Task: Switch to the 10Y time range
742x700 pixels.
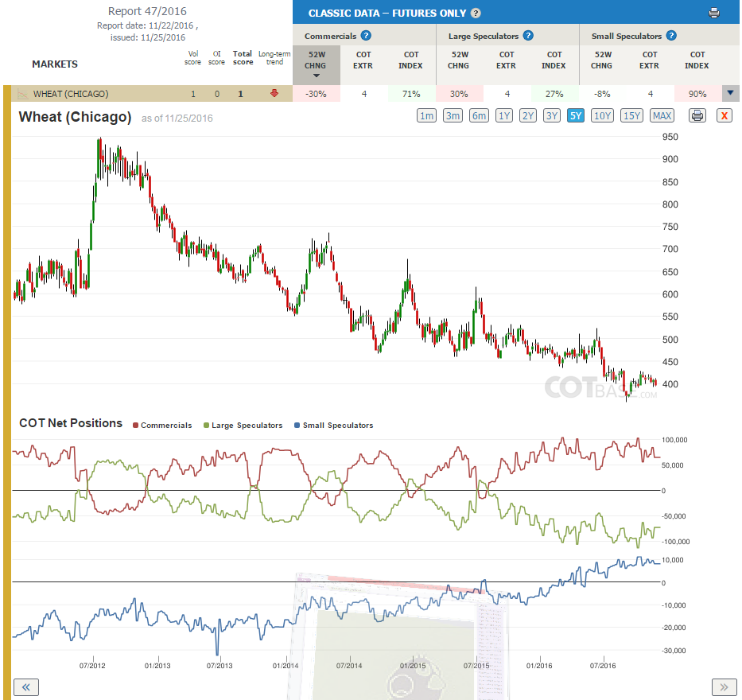Action: 602,115
